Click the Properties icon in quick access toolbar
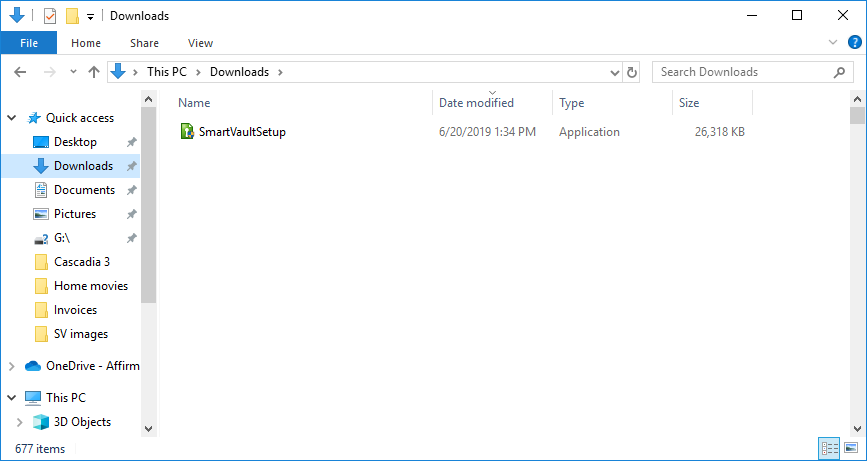Screen dimensions: 867x461 [x=49, y=16]
